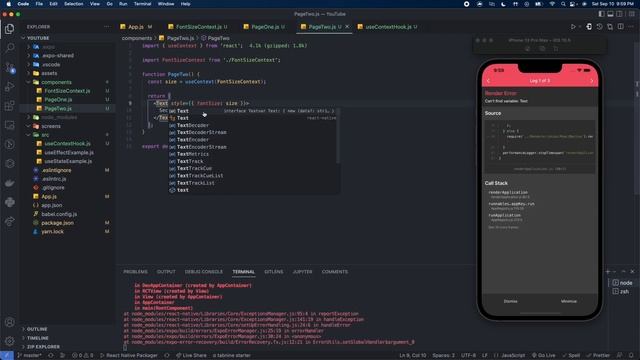The image size is (640, 360).
Task: Click Live Share in status bar
Action: (191, 356)
